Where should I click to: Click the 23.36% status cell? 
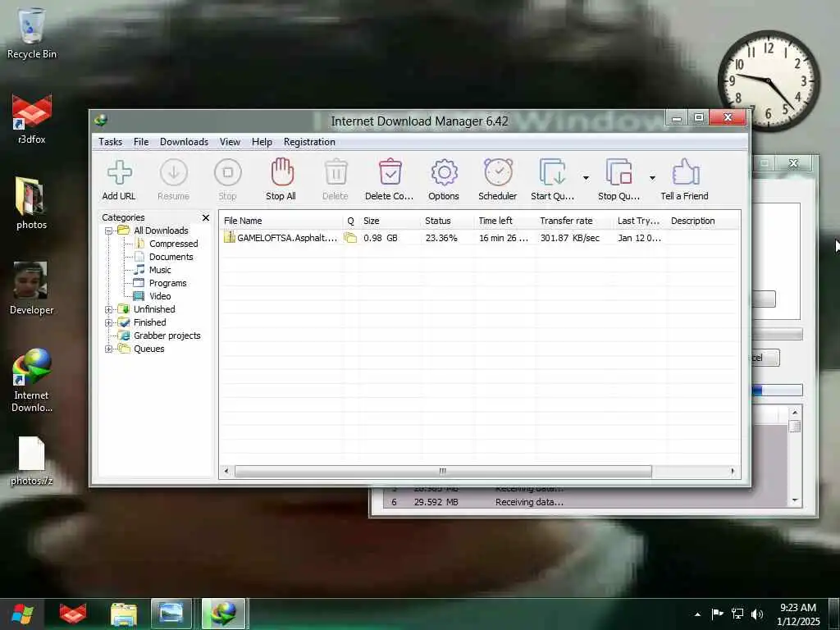click(441, 238)
